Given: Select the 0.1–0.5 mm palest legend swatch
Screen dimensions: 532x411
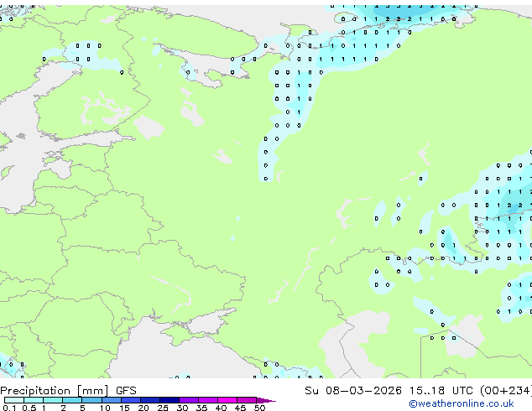Looking at the screenshot, I should (x=14, y=400).
